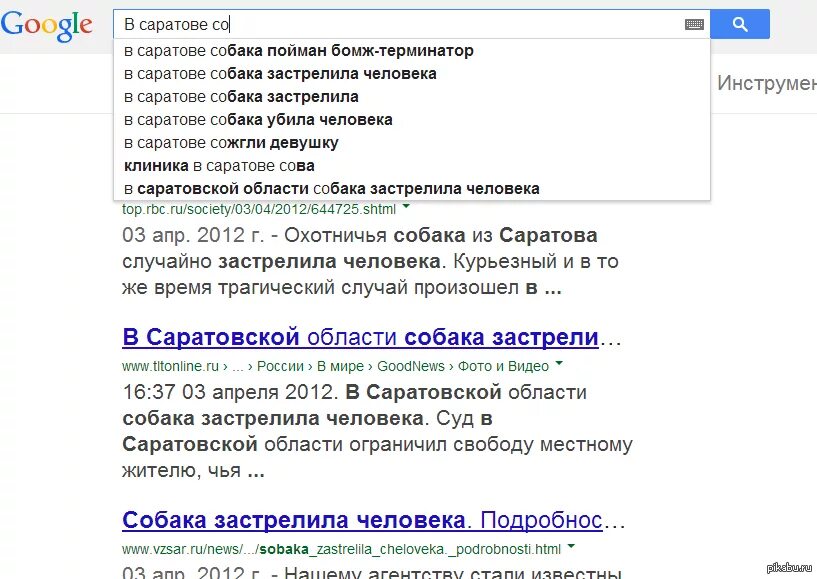Viewport: 817px width, 579px height.
Task: Expand dropdown arrow next to www.vzsar.ru URL
Action: click(x=571, y=546)
